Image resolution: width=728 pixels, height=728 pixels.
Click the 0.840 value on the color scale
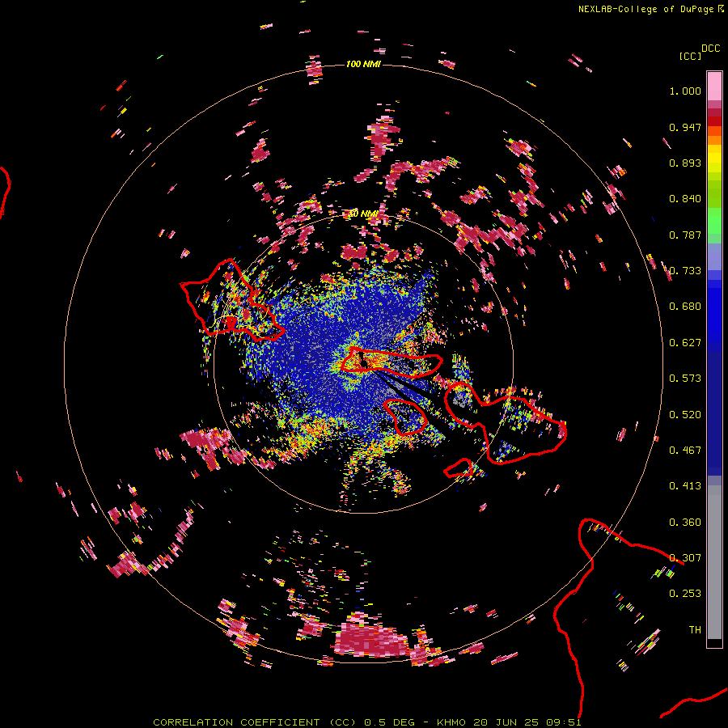click(685, 199)
